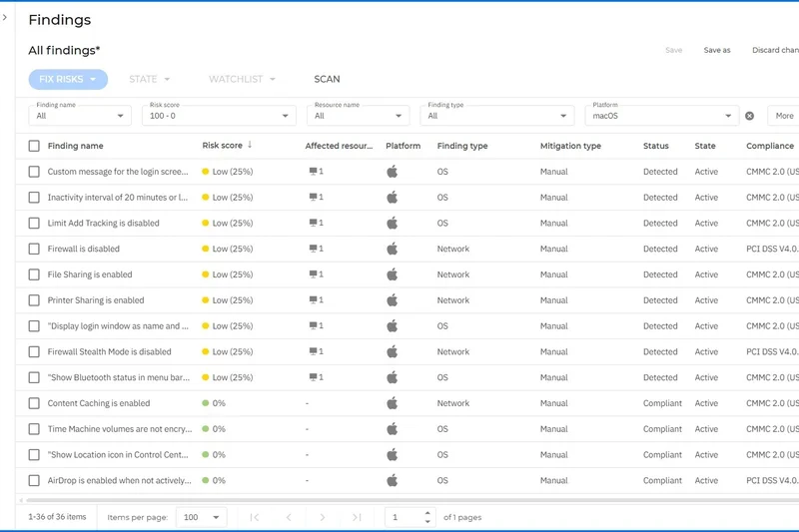Check the select-all checkbox in table header
This screenshot has height=532, width=799.
(34, 146)
